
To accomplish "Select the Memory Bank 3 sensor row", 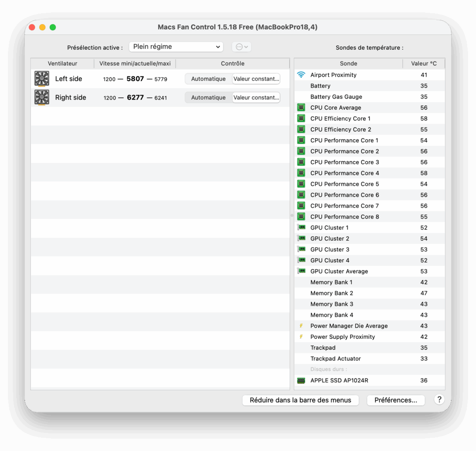I will pos(369,304).
